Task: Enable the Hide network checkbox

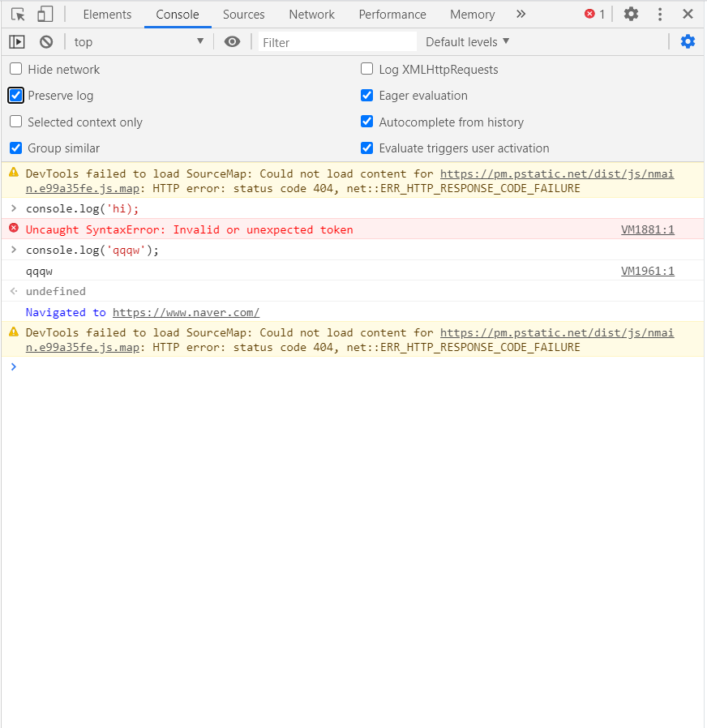Action: [x=15, y=69]
